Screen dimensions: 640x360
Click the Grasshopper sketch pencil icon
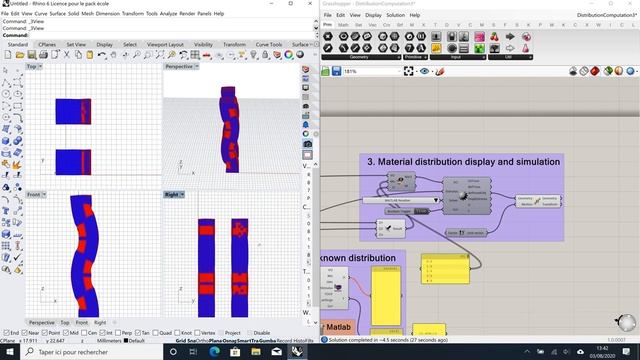click(x=440, y=71)
